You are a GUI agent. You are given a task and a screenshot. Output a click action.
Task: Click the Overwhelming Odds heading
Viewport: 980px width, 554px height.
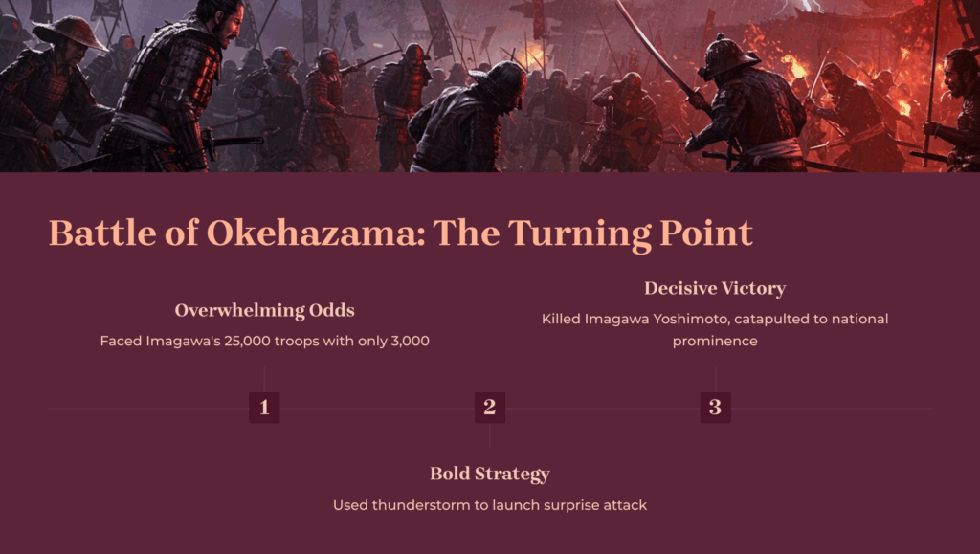point(264,310)
